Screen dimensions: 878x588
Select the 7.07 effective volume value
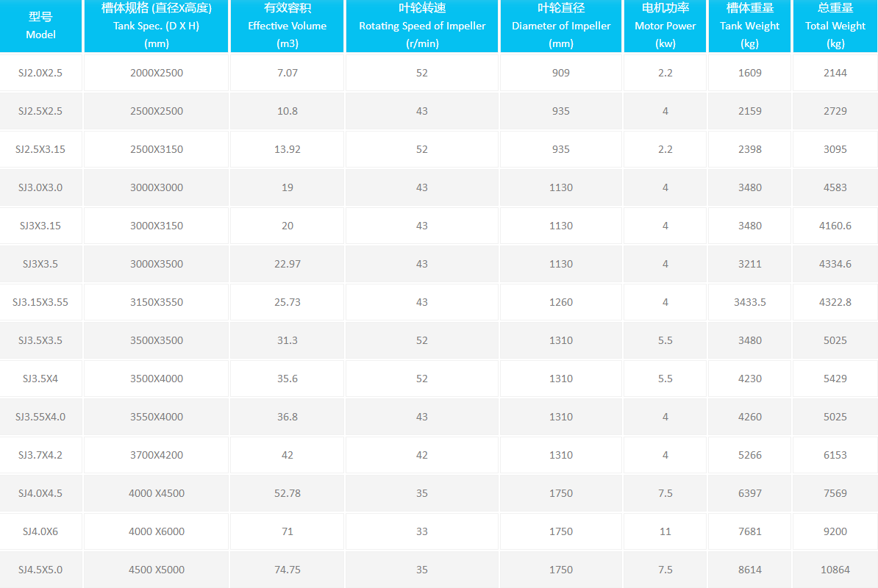[x=287, y=73]
